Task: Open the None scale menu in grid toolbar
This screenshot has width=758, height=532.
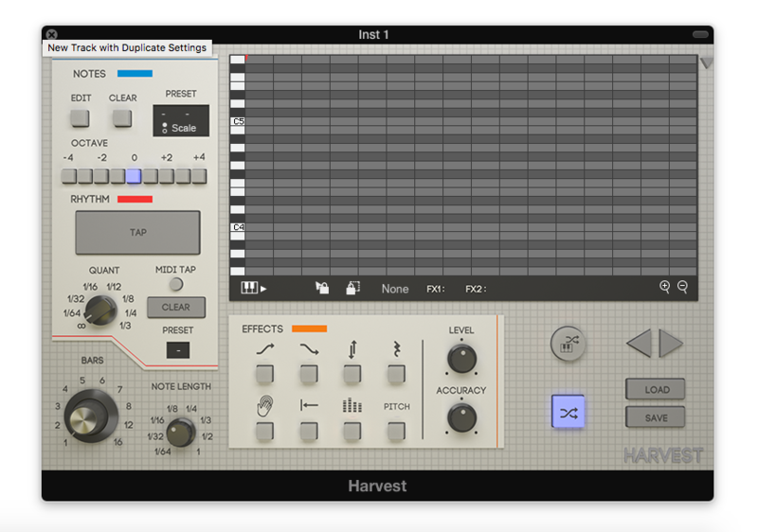Action: tap(395, 289)
